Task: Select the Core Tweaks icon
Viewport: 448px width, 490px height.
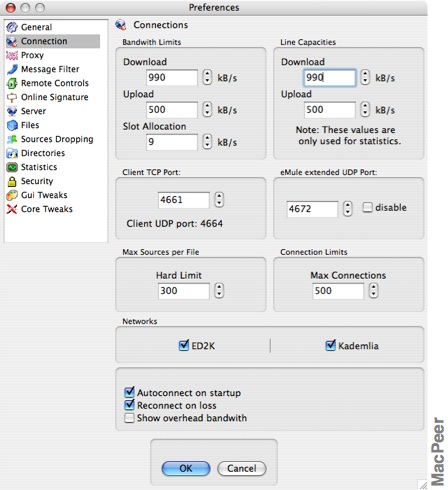Action: coord(12,209)
